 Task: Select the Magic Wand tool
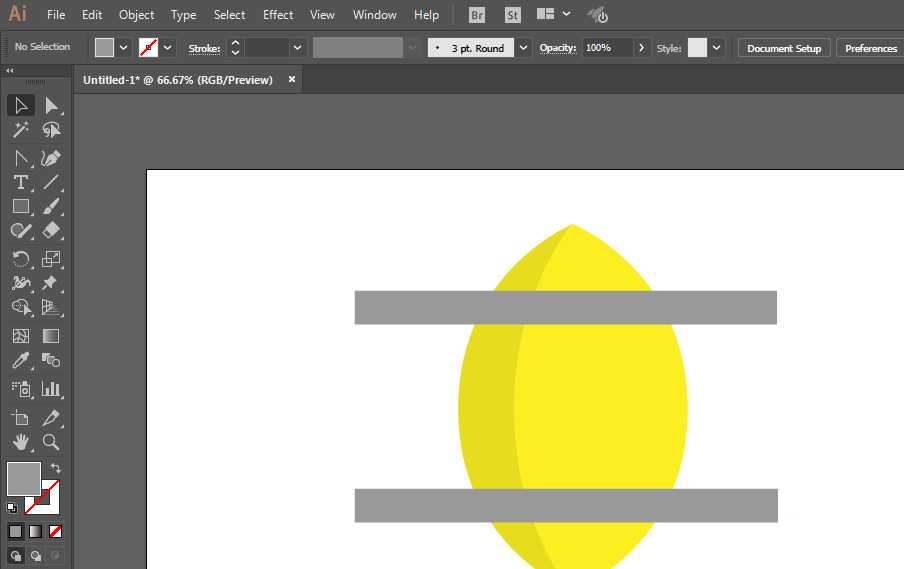click(x=20, y=130)
